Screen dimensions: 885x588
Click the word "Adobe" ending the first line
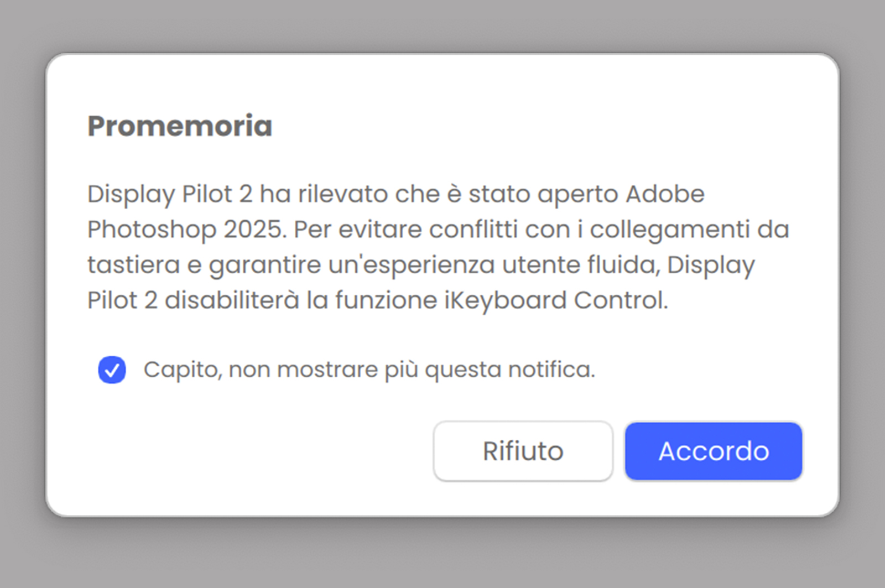[665, 194]
